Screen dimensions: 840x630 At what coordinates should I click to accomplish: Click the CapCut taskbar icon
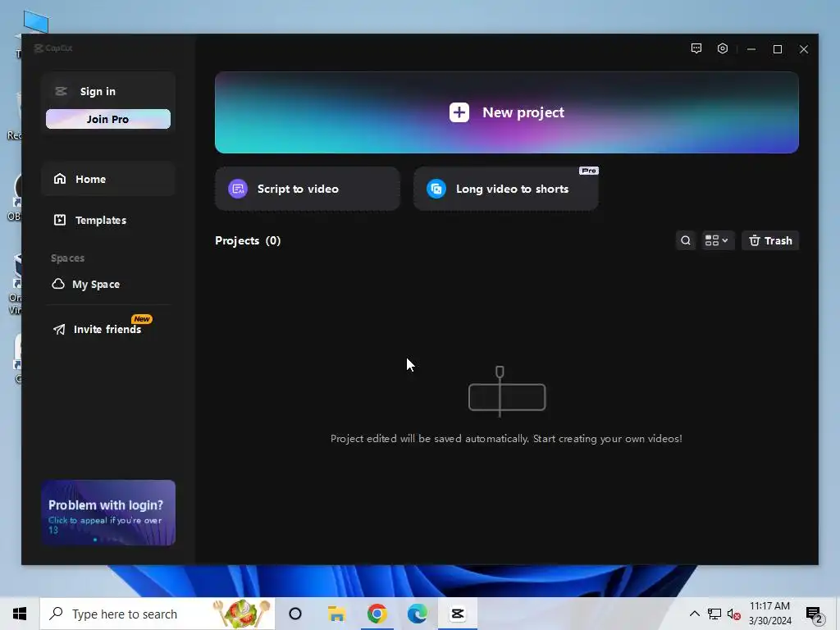point(458,614)
